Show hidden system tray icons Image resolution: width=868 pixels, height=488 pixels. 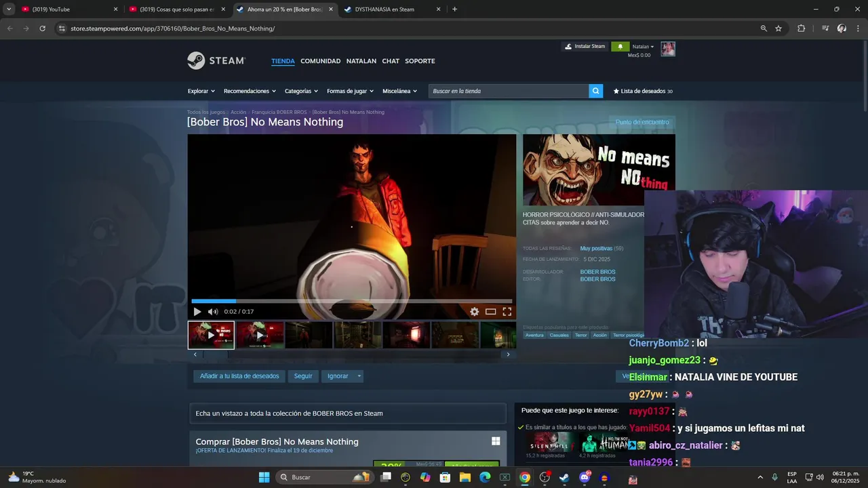[x=759, y=477]
